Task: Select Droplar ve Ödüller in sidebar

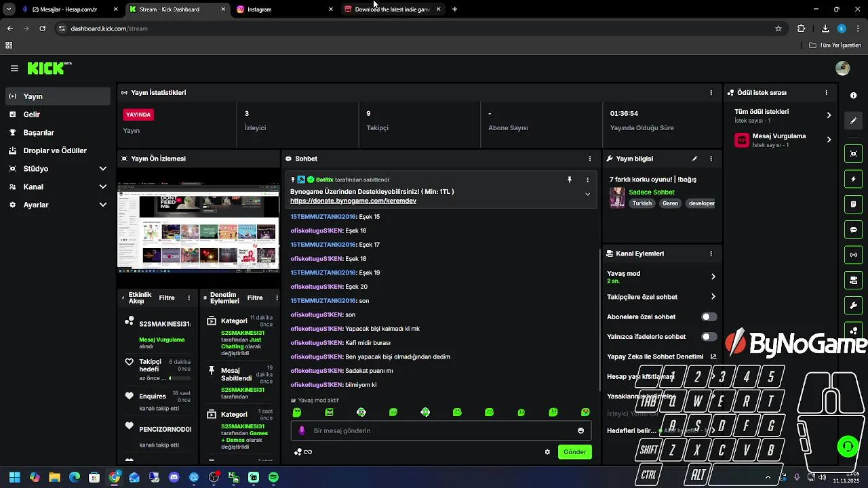Action: [58, 150]
